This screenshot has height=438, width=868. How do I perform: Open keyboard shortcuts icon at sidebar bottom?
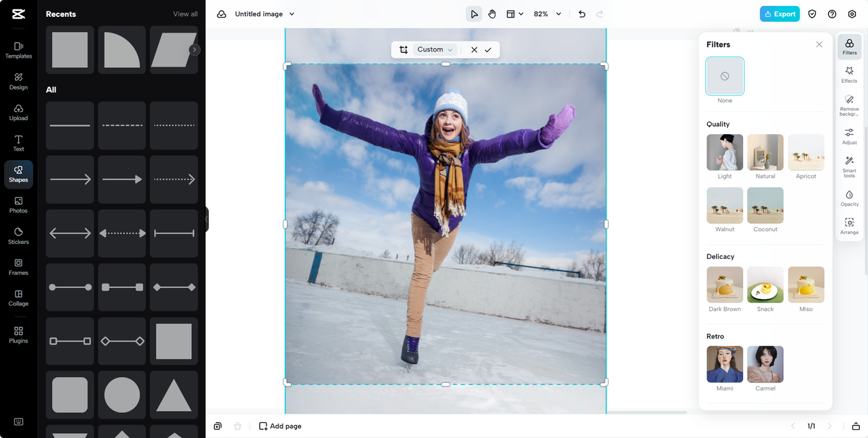pos(18,422)
